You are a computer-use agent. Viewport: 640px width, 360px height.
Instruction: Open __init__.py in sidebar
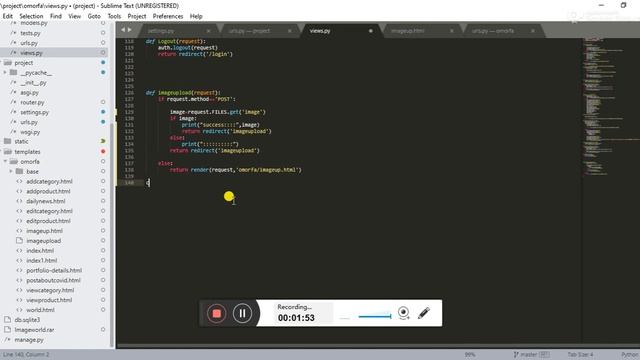tap(33, 83)
